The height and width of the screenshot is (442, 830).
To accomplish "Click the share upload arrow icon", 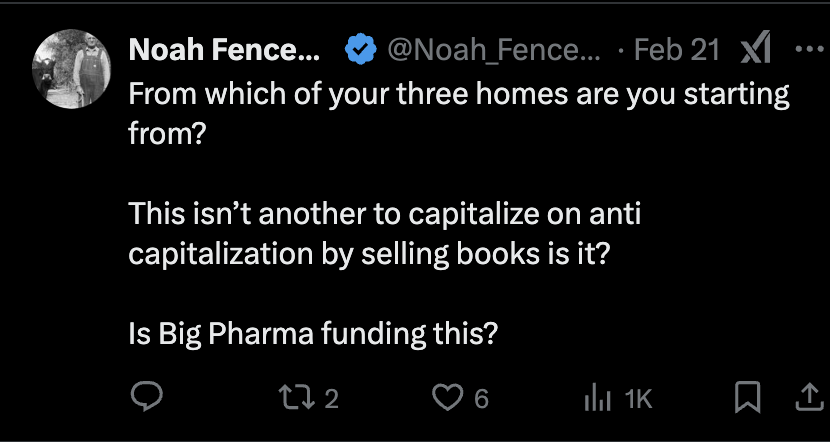I will (806, 398).
